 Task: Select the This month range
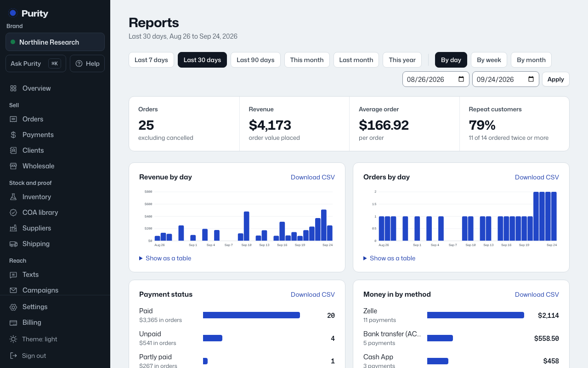307,60
